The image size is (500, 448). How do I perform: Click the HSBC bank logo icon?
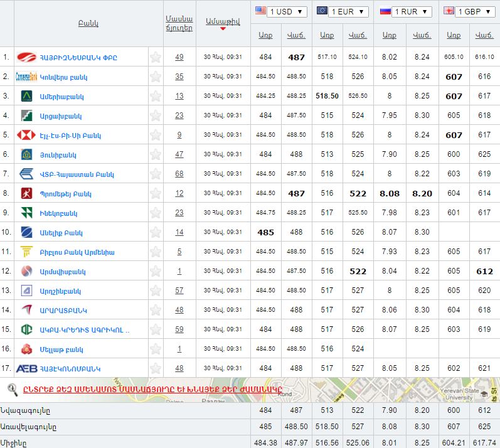click(x=26, y=136)
